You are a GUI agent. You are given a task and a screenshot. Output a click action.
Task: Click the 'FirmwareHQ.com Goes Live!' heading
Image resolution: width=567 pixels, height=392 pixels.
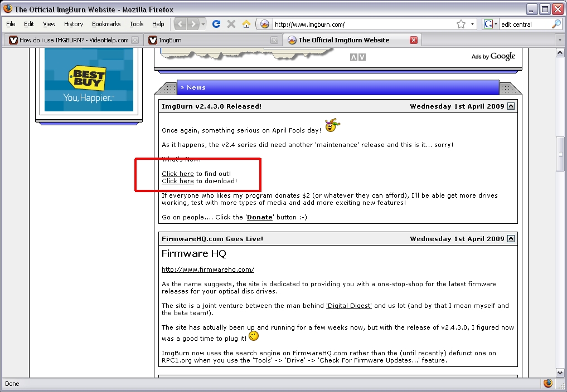pos(212,239)
